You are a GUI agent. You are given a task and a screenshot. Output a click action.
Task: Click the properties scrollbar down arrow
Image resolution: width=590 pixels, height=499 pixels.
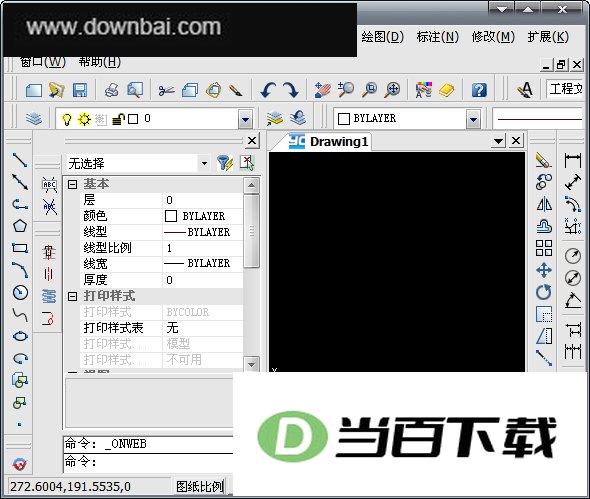[251, 364]
